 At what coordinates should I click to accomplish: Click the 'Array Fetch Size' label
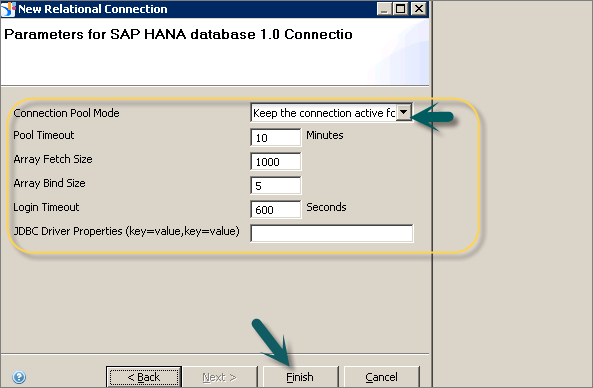tap(53, 159)
